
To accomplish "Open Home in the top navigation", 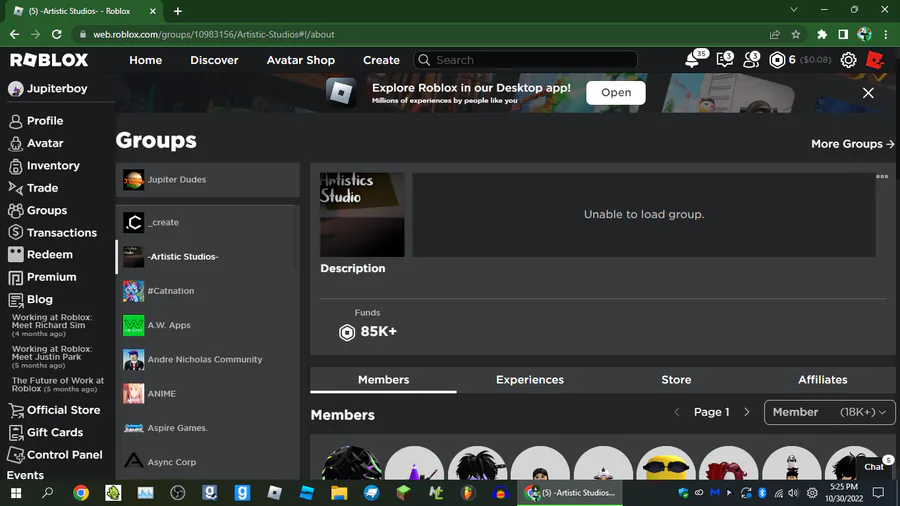I will [145, 60].
